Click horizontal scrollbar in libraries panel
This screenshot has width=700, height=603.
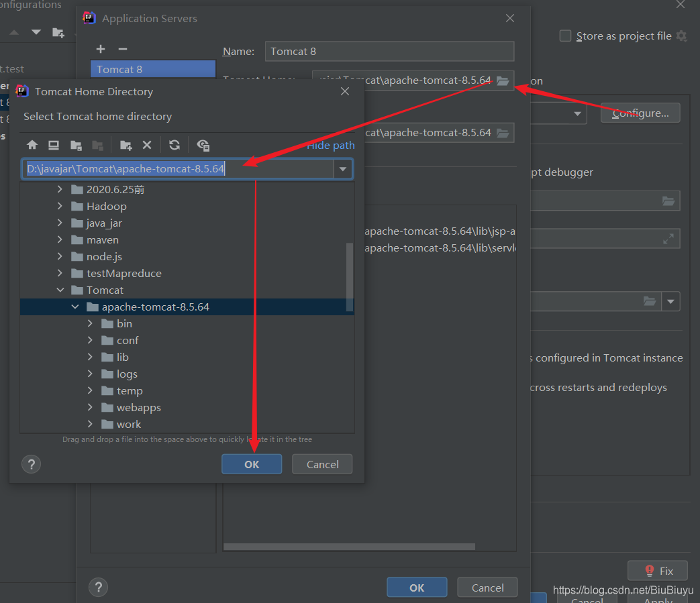(x=349, y=547)
